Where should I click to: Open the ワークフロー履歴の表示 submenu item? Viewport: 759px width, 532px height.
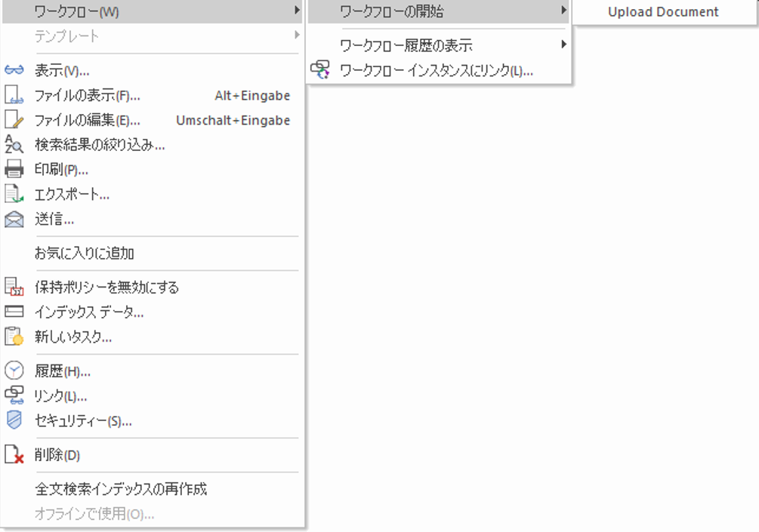tap(439, 45)
